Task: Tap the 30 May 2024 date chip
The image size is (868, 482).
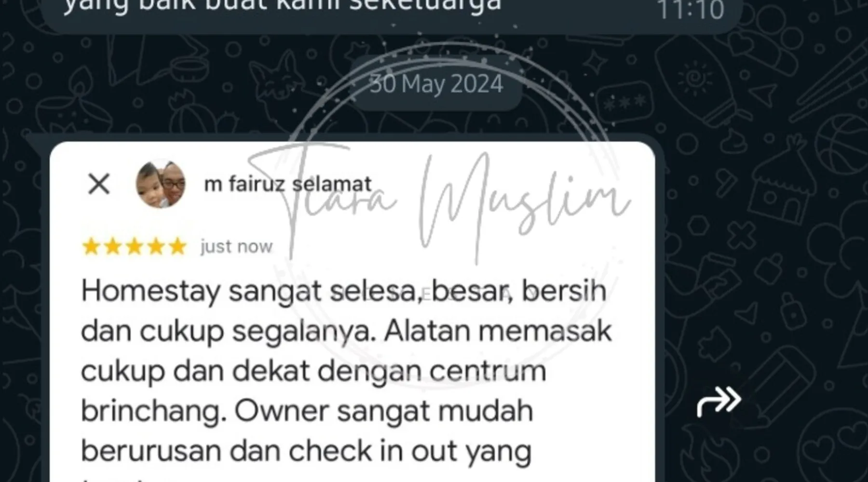Action: (436, 84)
